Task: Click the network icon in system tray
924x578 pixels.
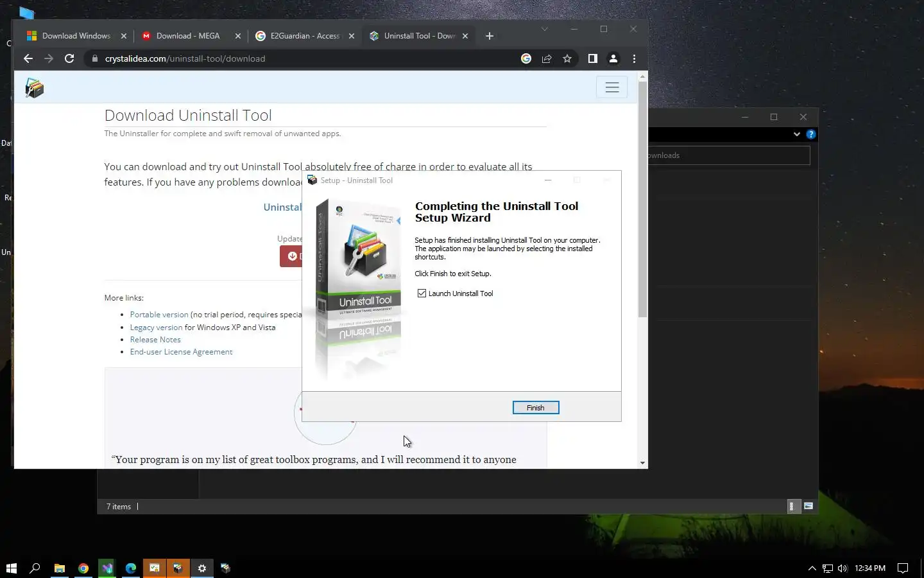Action: point(828,568)
